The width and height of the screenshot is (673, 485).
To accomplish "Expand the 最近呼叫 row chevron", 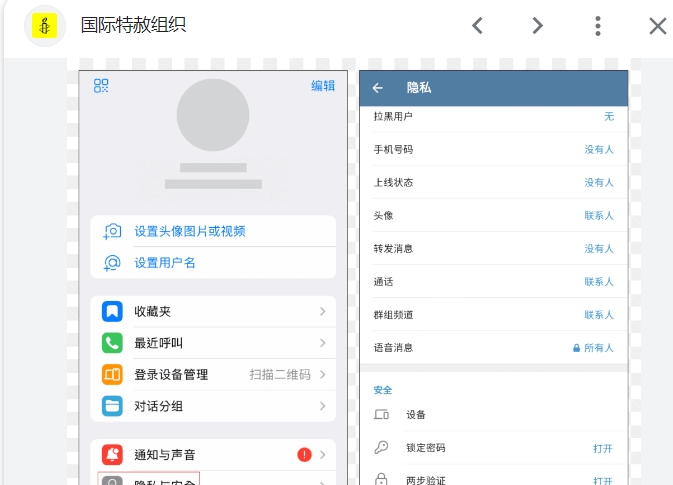I will click(x=323, y=343).
